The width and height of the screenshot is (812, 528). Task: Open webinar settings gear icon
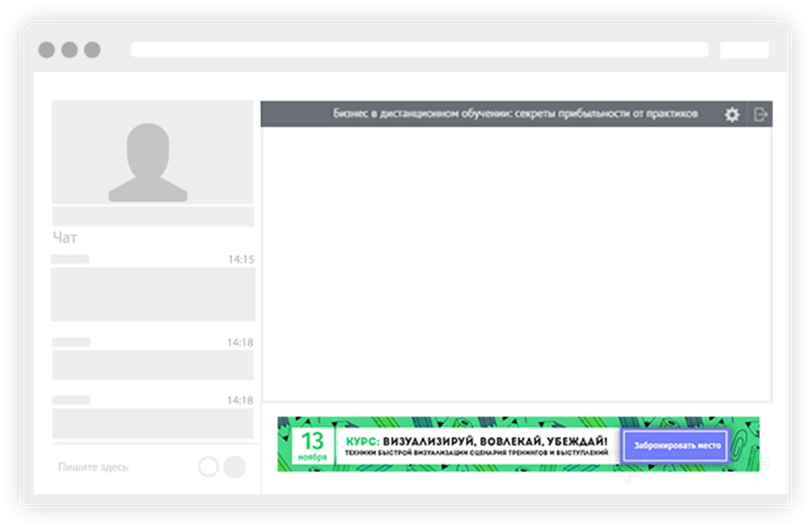pos(732,114)
